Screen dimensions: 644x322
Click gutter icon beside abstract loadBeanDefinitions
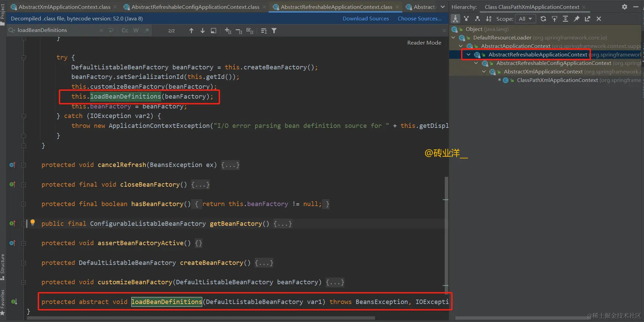click(14, 302)
